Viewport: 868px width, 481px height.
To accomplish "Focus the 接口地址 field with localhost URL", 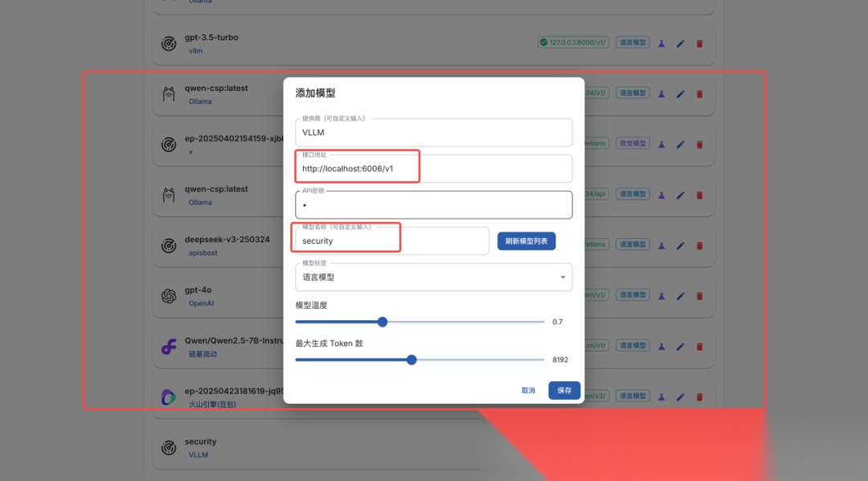I will point(433,168).
